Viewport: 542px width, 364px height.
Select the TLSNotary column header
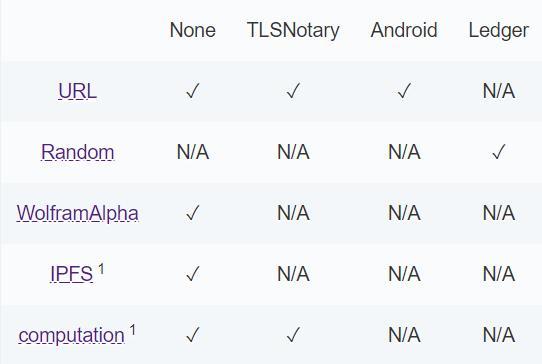(x=293, y=30)
